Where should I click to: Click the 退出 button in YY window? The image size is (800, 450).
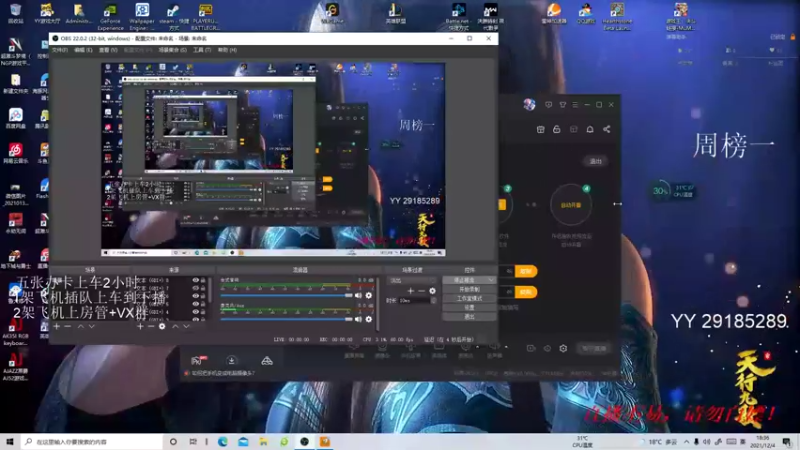coord(595,161)
